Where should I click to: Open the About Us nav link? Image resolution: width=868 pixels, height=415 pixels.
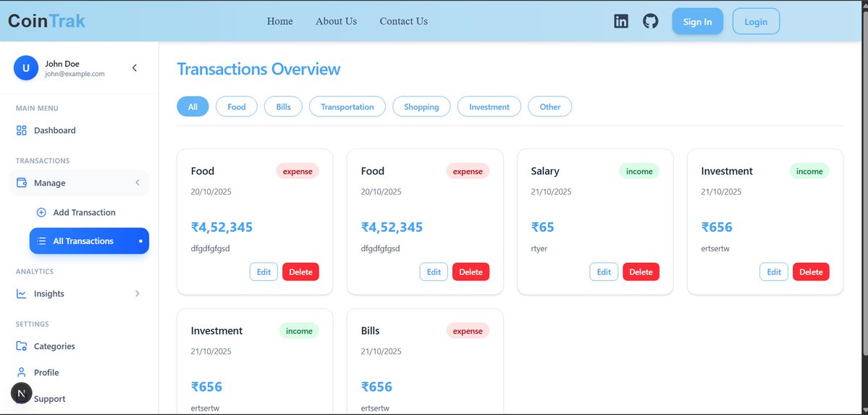coord(336,22)
